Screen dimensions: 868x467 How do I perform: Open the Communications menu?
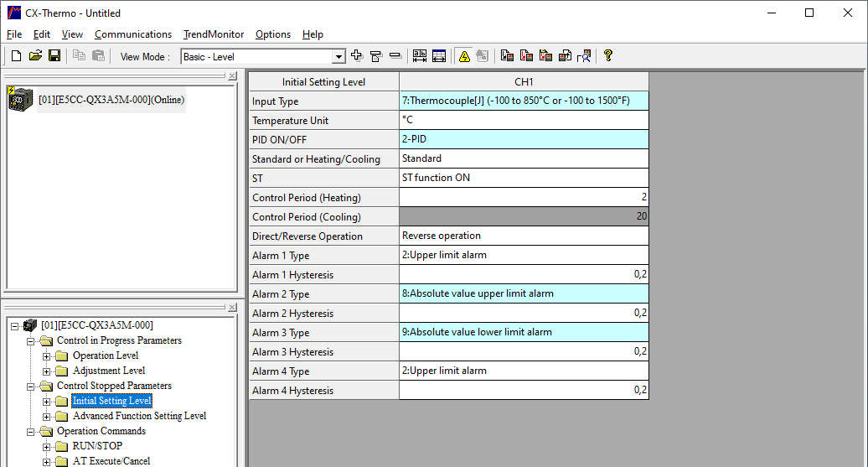[133, 34]
